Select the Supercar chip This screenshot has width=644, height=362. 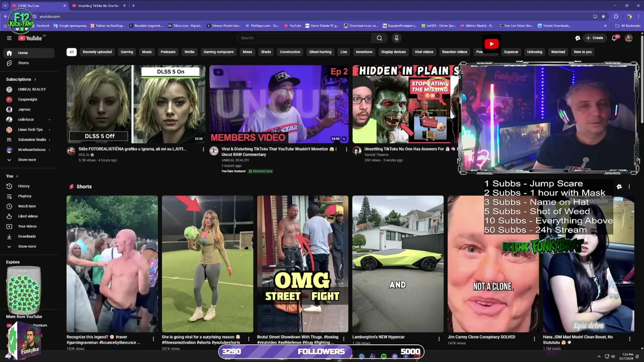click(511, 52)
